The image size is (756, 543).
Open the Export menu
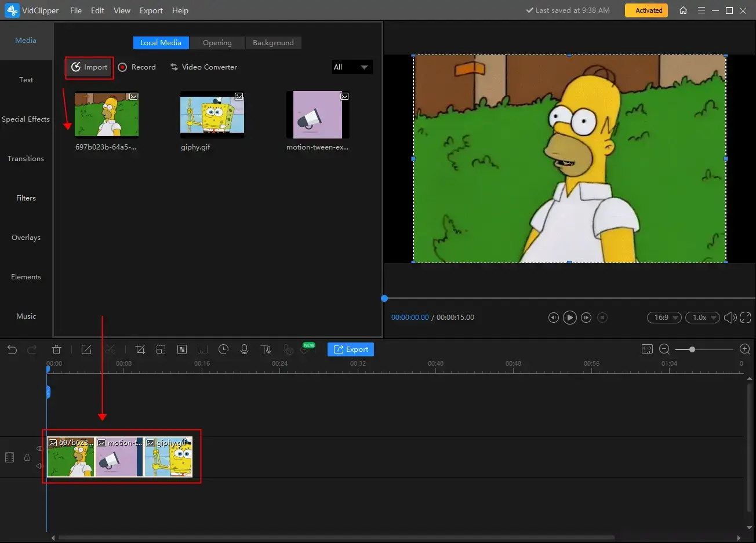[151, 10]
